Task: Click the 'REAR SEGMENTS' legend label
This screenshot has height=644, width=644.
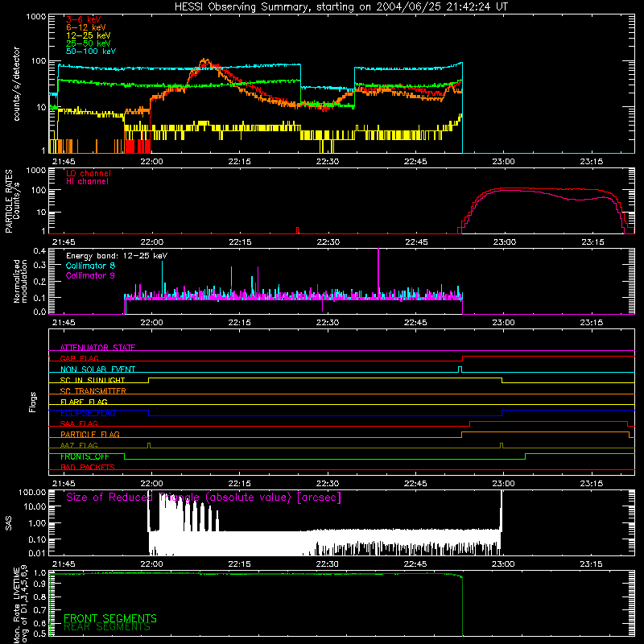Action: [x=107, y=627]
